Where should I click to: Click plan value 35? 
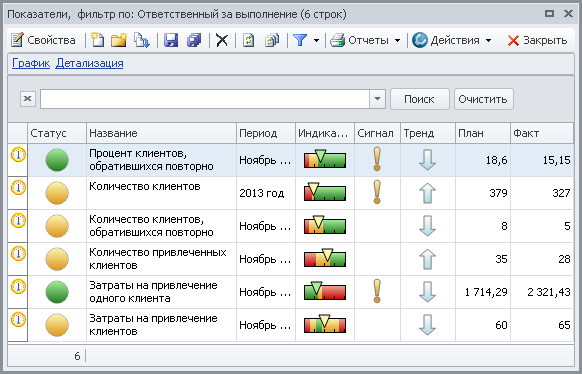click(501, 259)
